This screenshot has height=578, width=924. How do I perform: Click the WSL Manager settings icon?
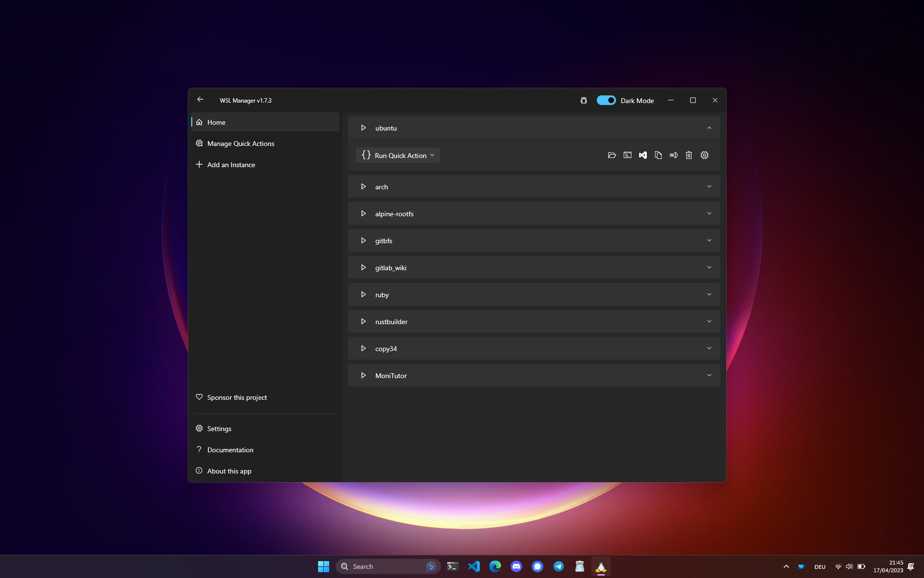click(199, 428)
